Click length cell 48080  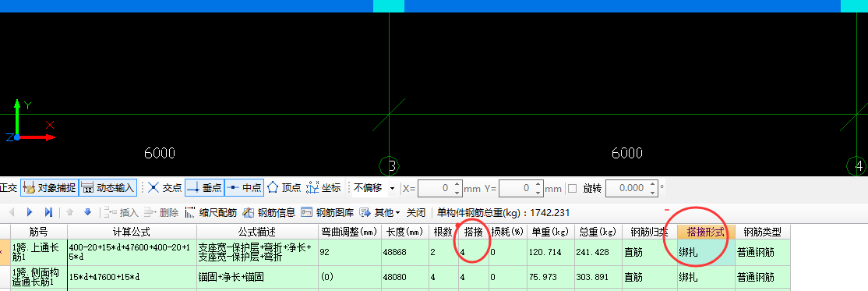(x=405, y=278)
